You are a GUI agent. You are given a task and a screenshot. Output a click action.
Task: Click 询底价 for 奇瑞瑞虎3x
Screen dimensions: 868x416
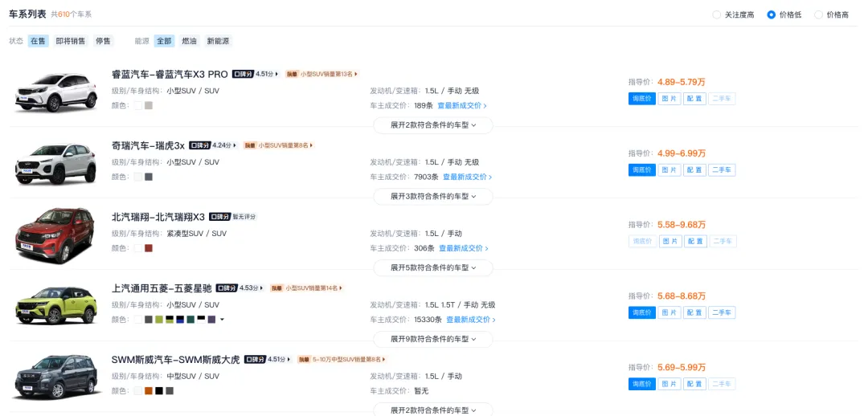pos(642,169)
